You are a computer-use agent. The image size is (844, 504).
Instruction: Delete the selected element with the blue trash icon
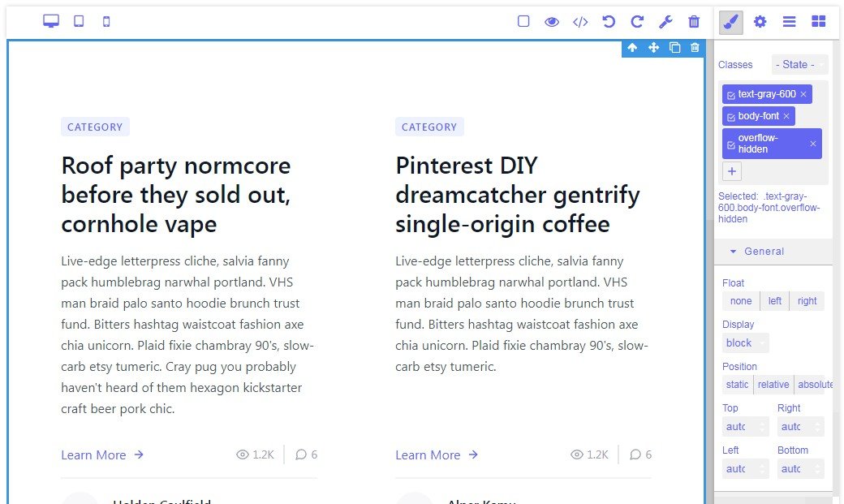pyautogui.click(x=695, y=48)
